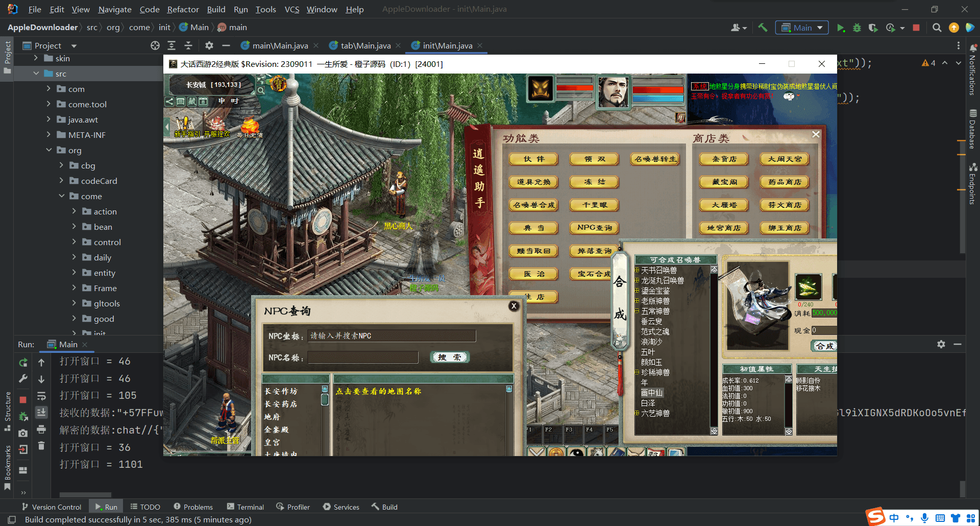
Task: Click Run console horizontal scrollbar
Action: click(x=85, y=494)
